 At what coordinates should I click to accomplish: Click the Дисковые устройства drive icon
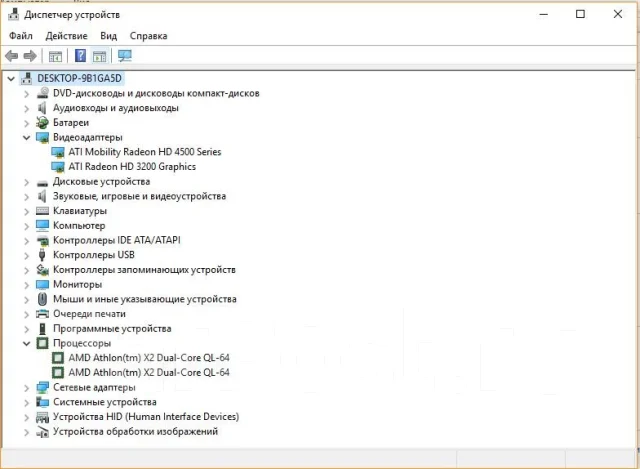42,182
